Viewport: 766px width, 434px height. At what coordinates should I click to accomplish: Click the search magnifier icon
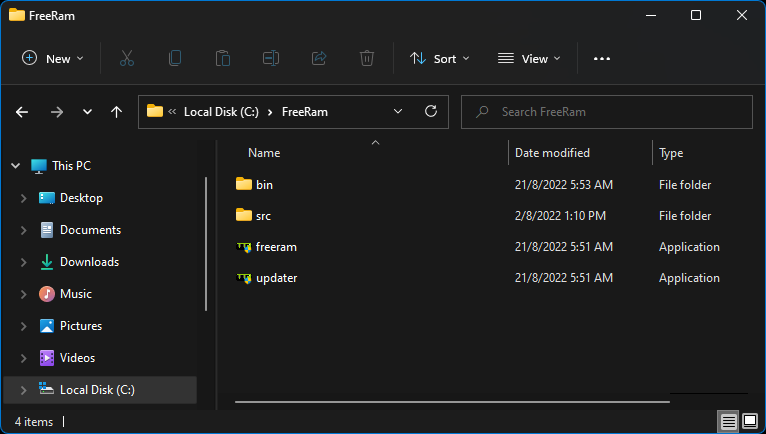pos(482,112)
